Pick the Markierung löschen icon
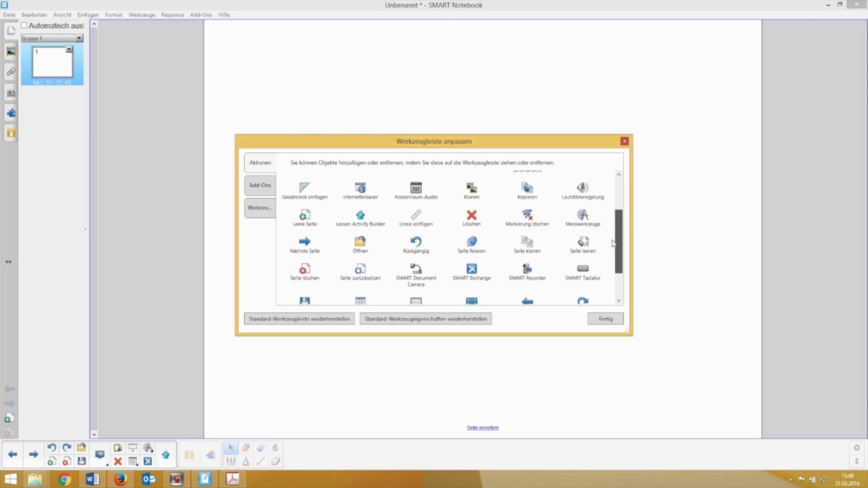 coord(527,214)
